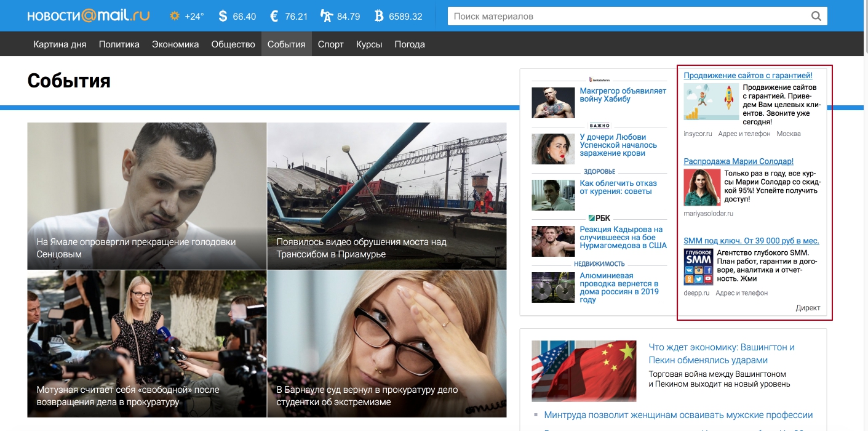Image resolution: width=868 pixels, height=431 pixels.
Task: Click the quit smoking article thumbnail
Action: tap(553, 195)
